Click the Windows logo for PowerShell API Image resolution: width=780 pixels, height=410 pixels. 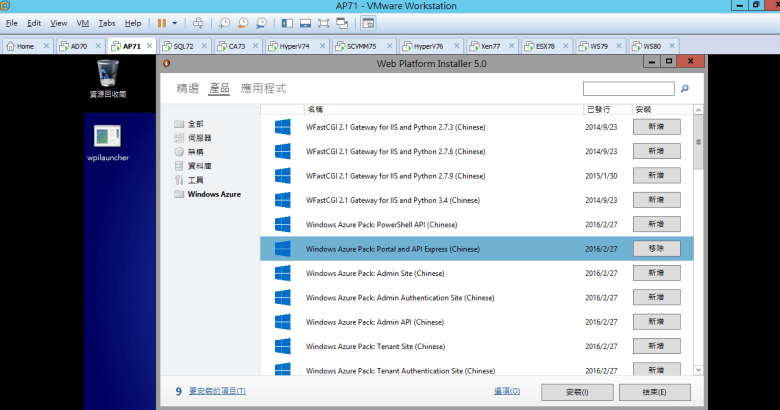(282, 223)
